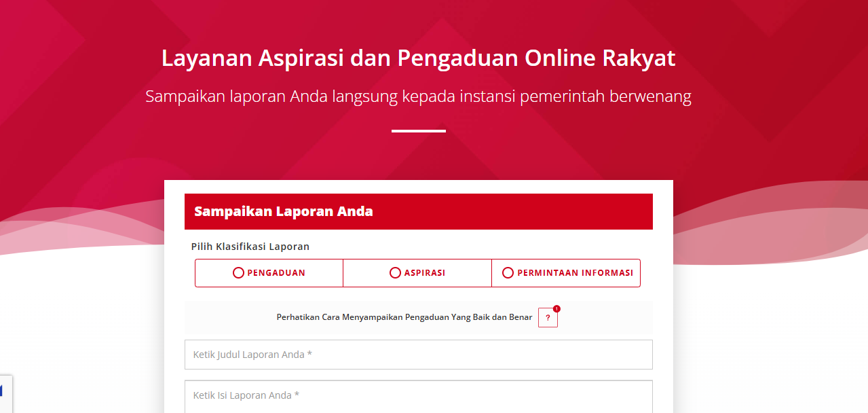Click the Sampaikan Laporan Anda red header
Screen dimensions: 868x413
point(419,211)
